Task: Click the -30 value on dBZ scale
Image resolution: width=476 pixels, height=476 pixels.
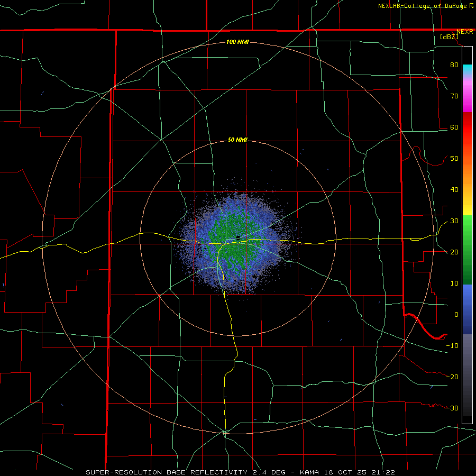Action: [452, 408]
